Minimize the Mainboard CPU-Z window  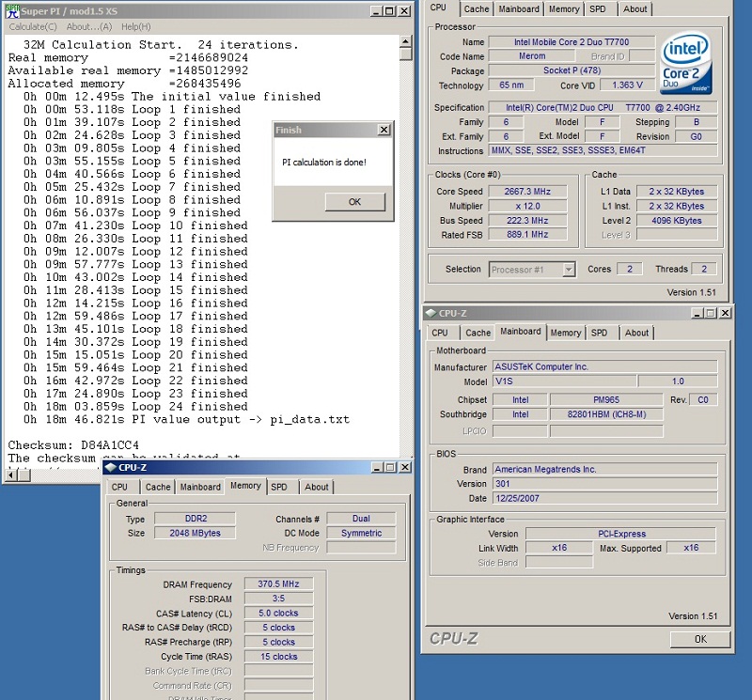pos(697,313)
